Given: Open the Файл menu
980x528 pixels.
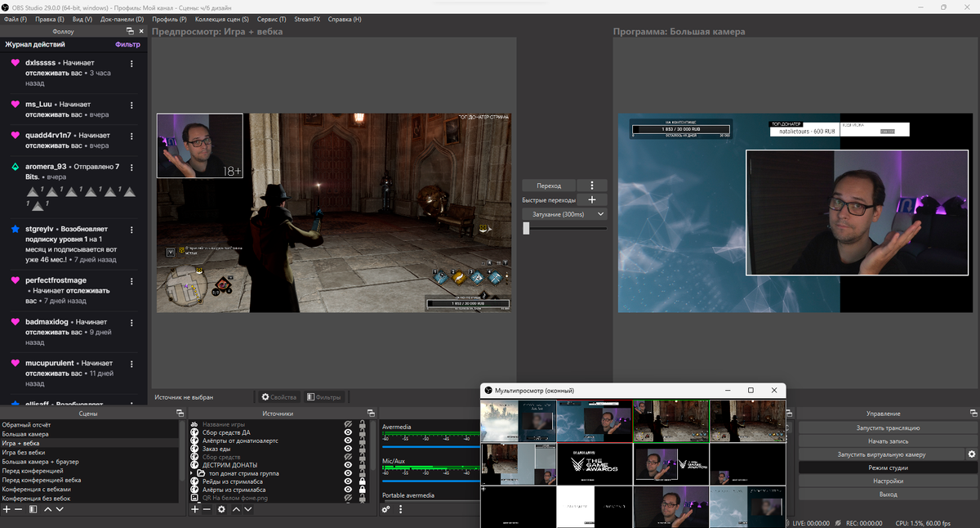Looking at the screenshot, I should [x=16, y=19].
